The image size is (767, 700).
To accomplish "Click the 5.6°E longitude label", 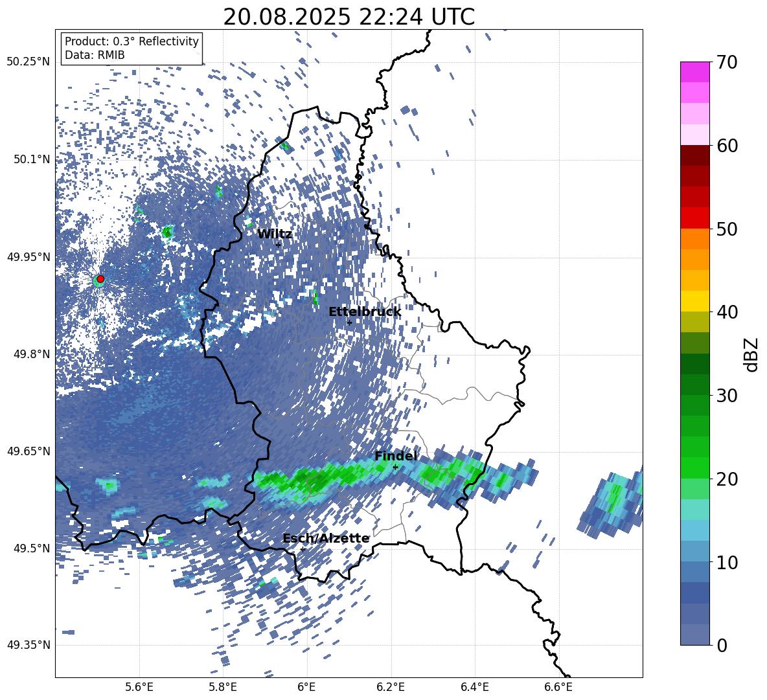I will coord(139,687).
